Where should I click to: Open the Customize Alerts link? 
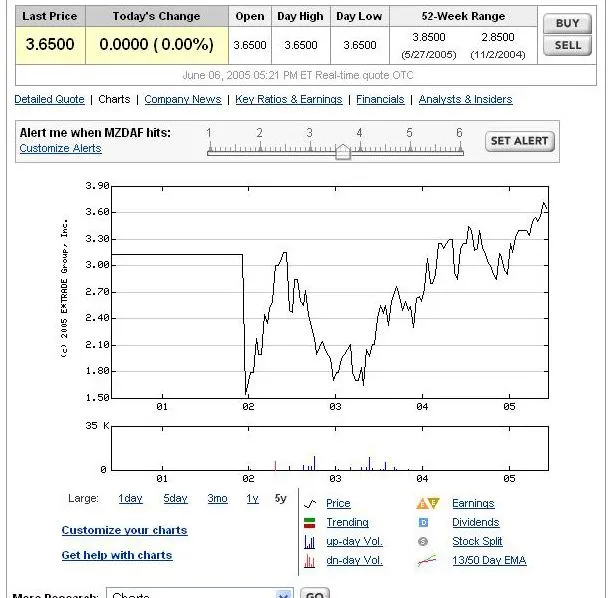(x=60, y=149)
